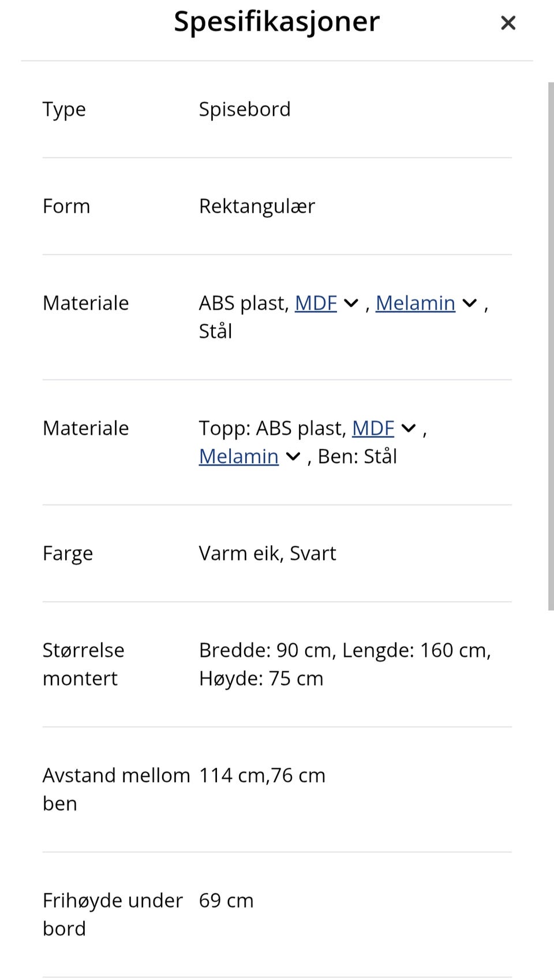Click the Frihøyde under bord label

(x=113, y=915)
